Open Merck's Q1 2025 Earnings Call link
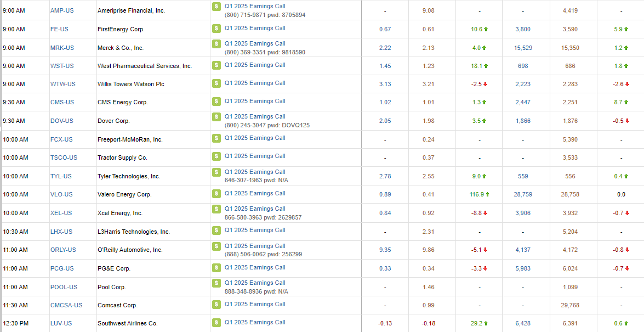Image resolution: width=644 pixels, height=332 pixels. click(255, 43)
